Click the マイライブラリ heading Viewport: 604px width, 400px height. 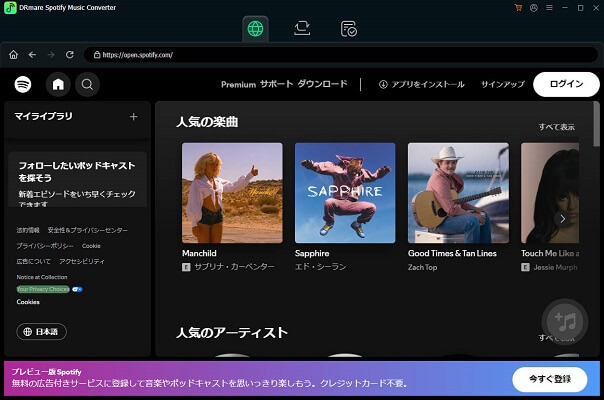click(x=43, y=116)
